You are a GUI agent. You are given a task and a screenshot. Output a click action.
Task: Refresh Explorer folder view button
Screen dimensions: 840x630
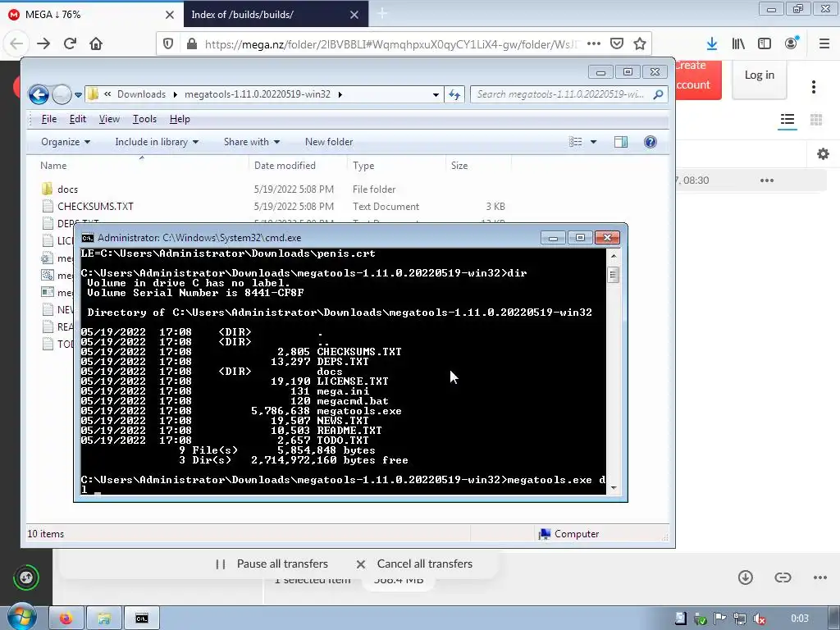[454, 95]
